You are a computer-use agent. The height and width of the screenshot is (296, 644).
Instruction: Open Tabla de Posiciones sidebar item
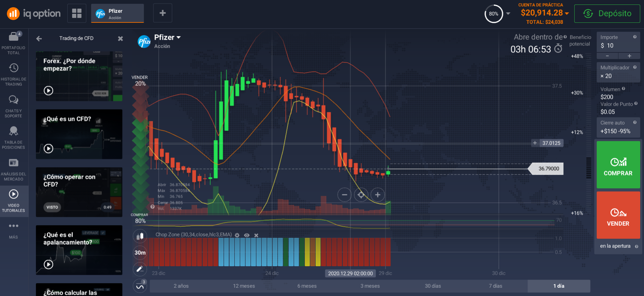click(13, 137)
